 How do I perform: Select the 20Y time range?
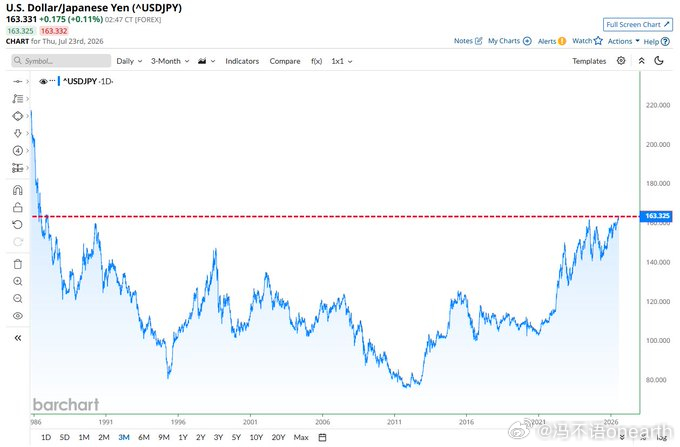278,437
